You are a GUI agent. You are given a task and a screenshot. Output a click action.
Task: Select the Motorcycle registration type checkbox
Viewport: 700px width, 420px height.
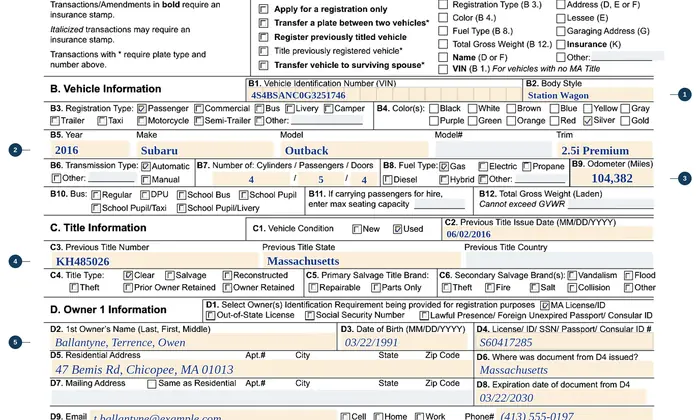142,121
